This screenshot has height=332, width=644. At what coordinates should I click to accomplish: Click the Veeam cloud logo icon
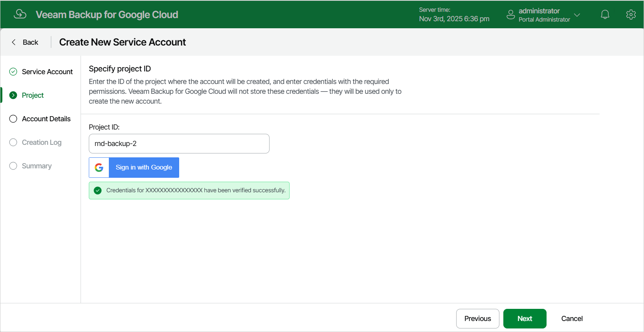pyautogui.click(x=20, y=14)
